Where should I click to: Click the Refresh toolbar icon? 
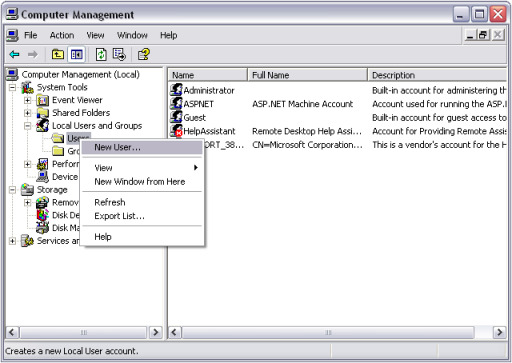(101, 54)
